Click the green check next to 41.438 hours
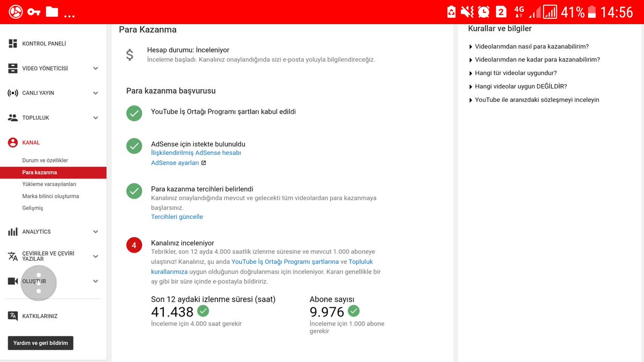 pyautogui.click(x=203, y=311)
